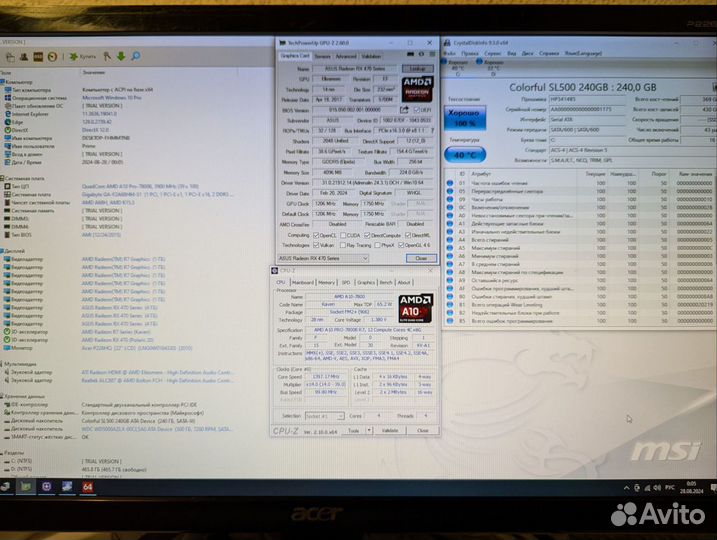
Task: Open the Tools dropdown in CPU-Z
Action: click(356, 430)
